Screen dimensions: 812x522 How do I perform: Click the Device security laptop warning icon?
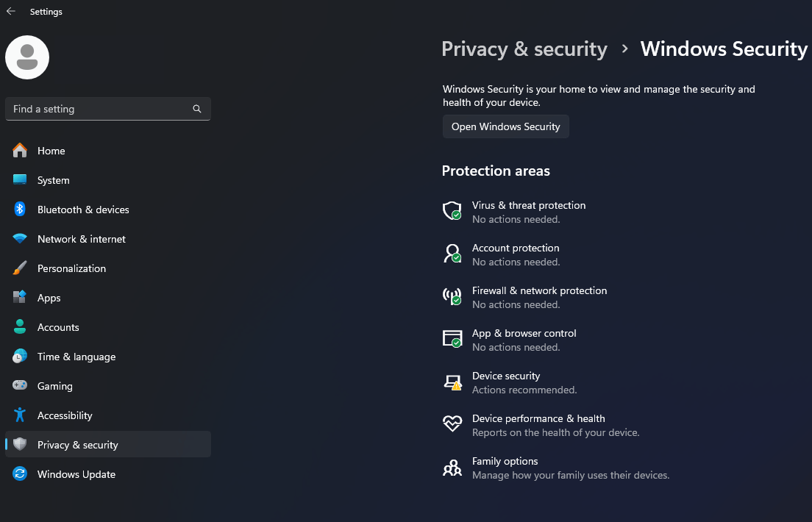click(x=452, y=382)
